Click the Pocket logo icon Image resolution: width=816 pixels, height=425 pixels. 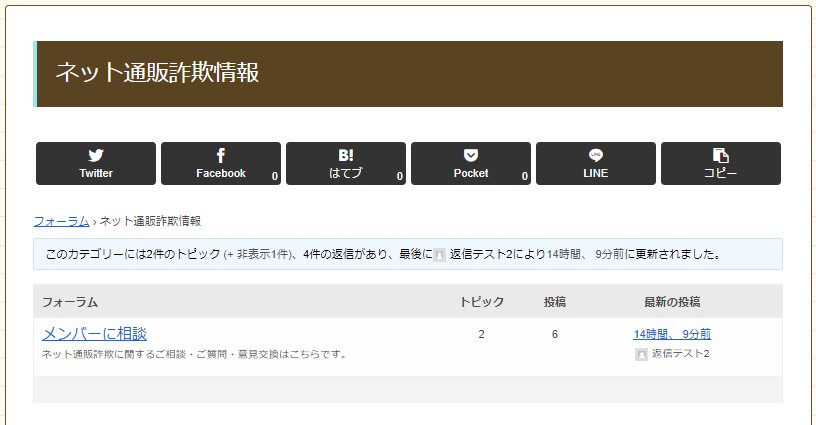[471, 155]
